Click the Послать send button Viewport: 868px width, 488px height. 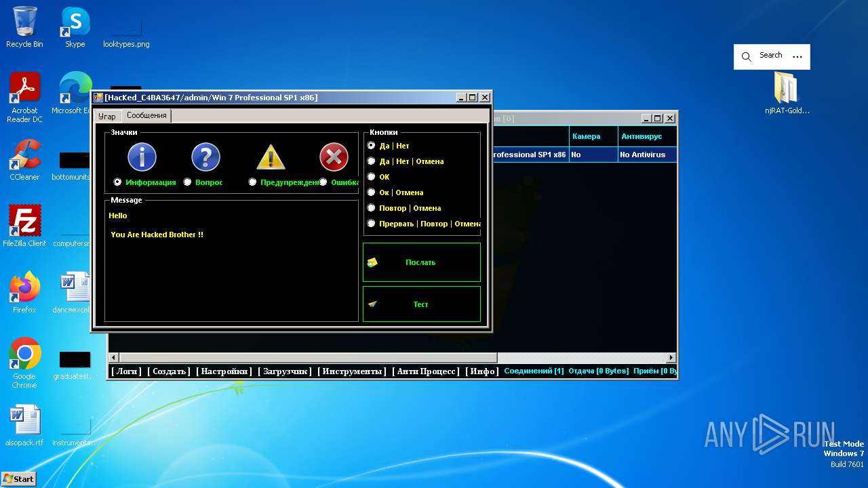point(422,262)
